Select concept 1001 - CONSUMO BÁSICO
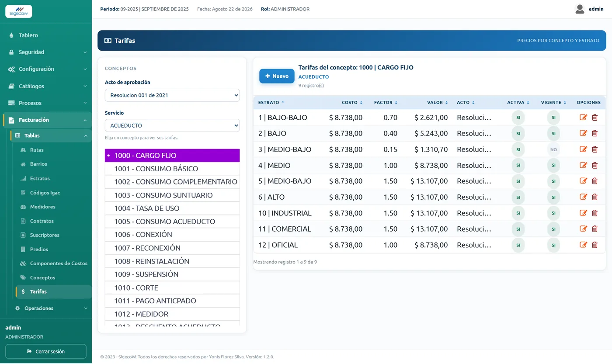 (x=172, y=169)
